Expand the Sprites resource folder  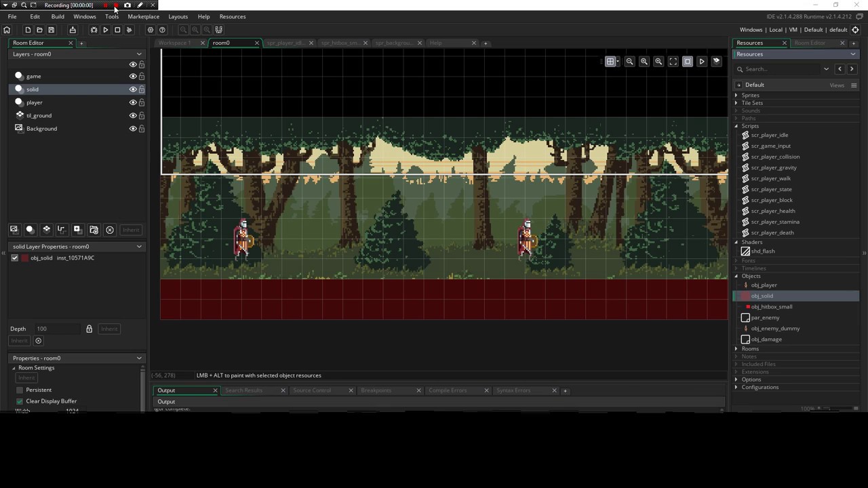click(x=736, y=96)
